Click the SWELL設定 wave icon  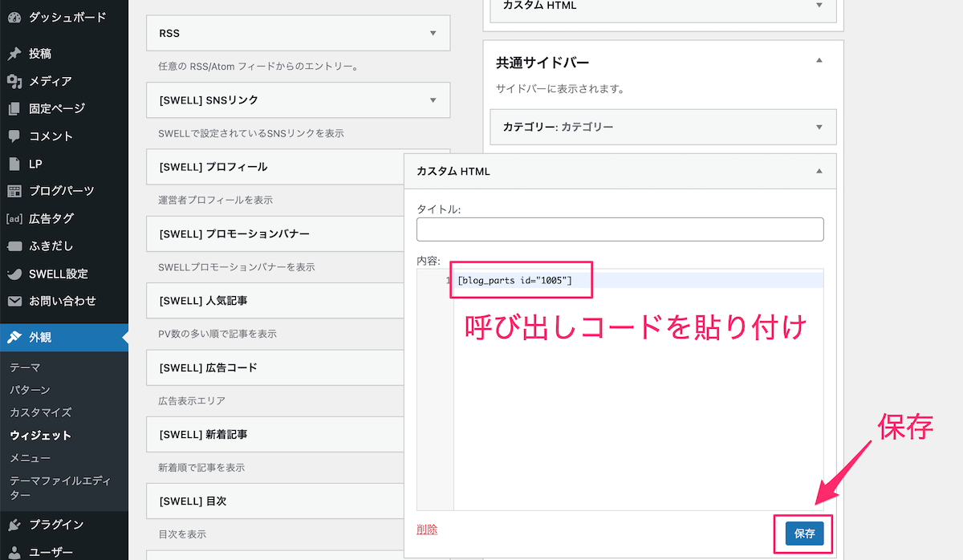14,274
